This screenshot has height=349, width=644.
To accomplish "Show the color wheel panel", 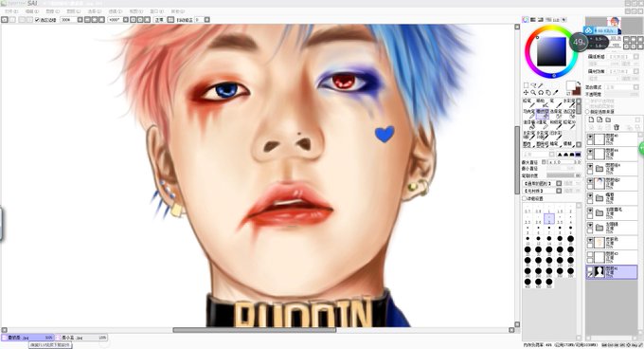I will 526,20.
